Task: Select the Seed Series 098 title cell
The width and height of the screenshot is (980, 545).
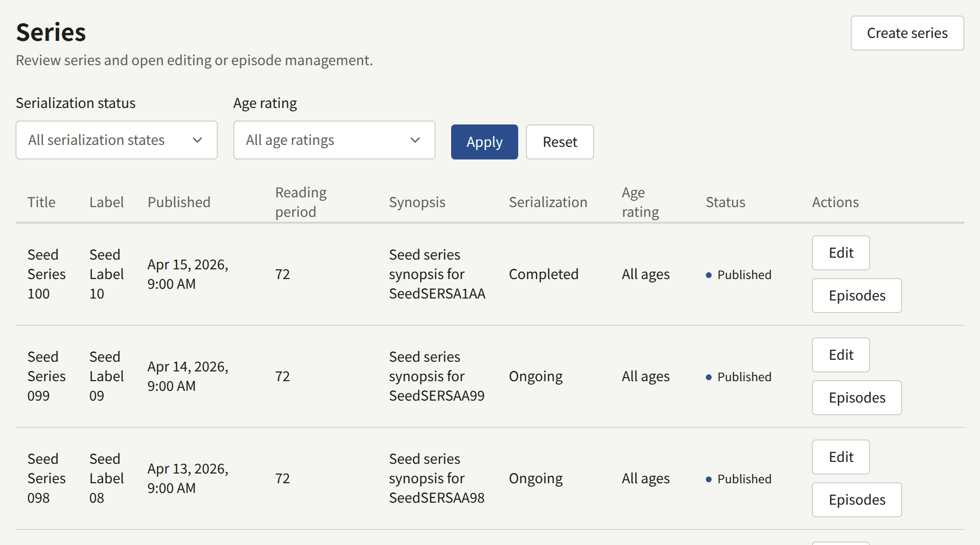Action: [x=47, y=478]
